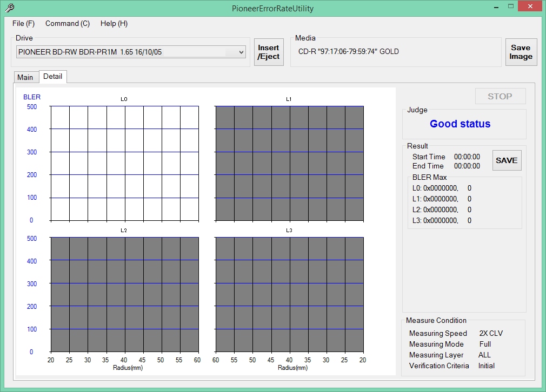Select the Detail tab
The image size is (546, 392).
click(52, 77)
